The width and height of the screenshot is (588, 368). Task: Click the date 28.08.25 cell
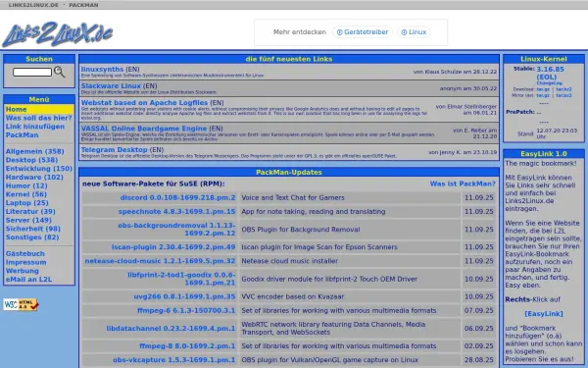click(x=479, y=360)
